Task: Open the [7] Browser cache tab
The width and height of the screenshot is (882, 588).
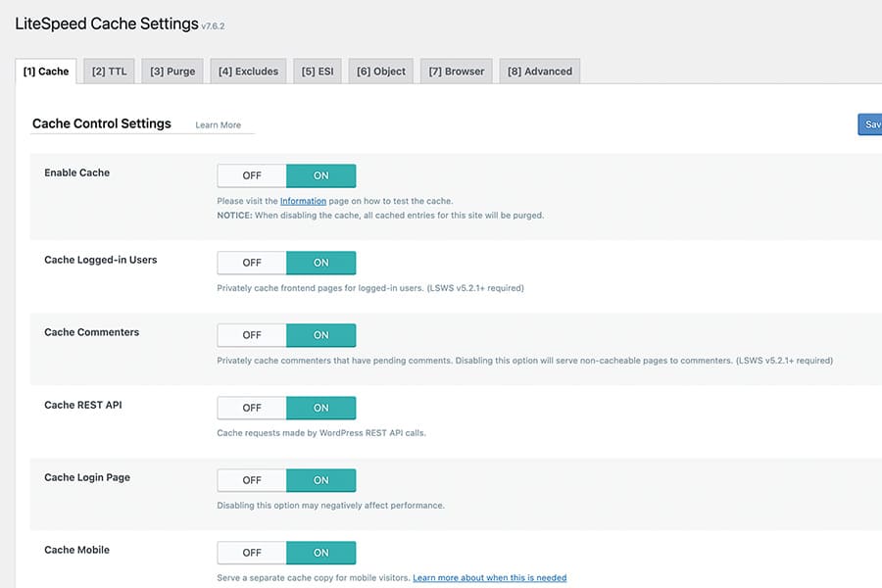Action: click(456, 71)
